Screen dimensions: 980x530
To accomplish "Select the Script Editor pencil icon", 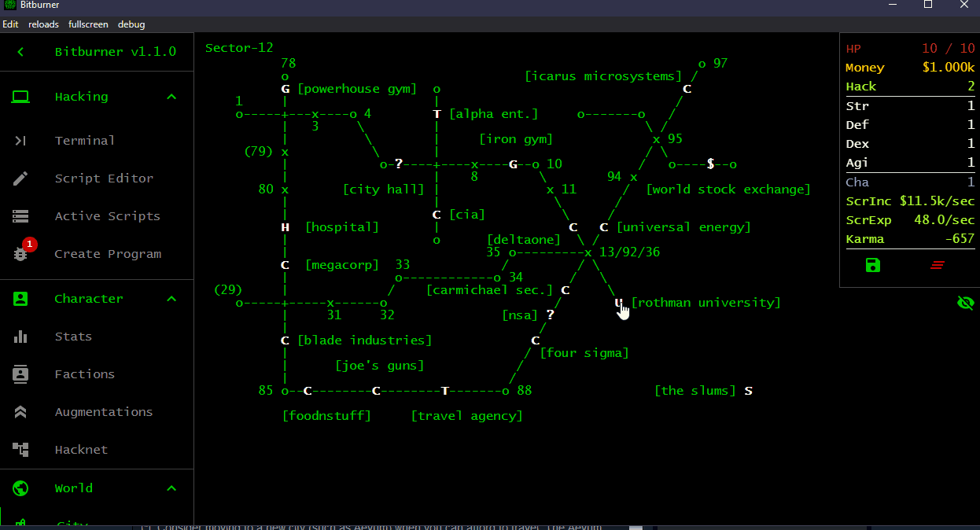I will tap(20, 178).
